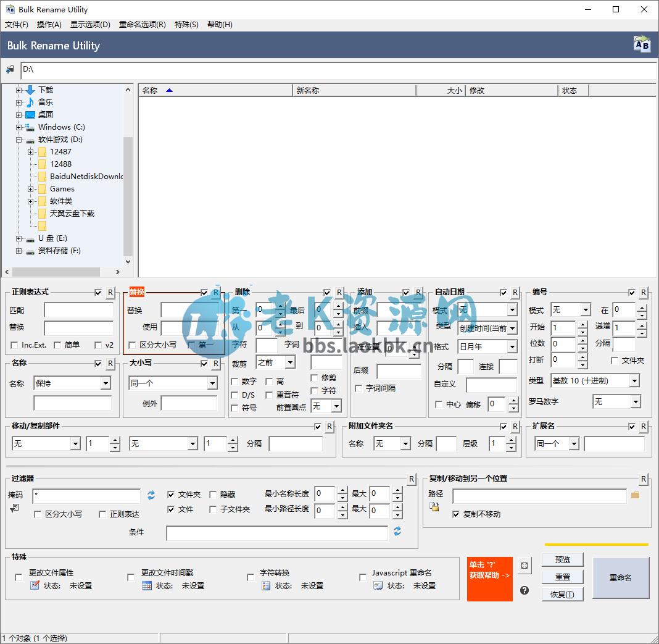Click the small filter icon below 掩码 label
This screenshot has height=644, width=659.
tap(14, 508)
